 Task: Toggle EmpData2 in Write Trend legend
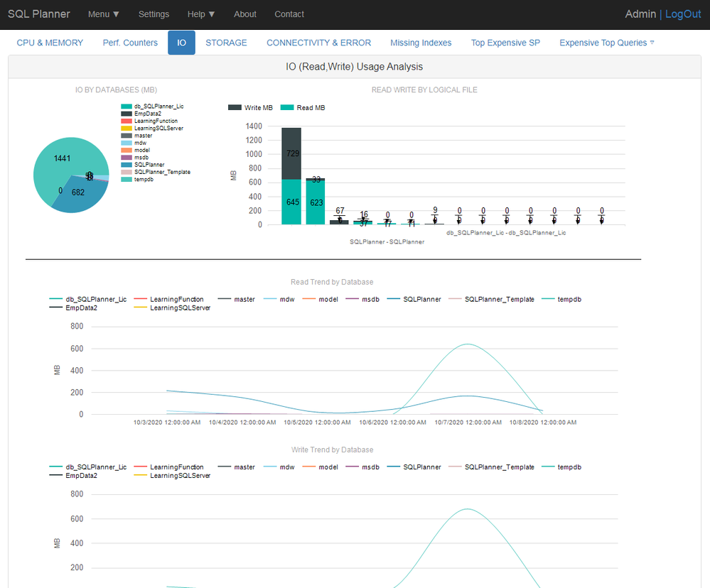click(73, 475)
